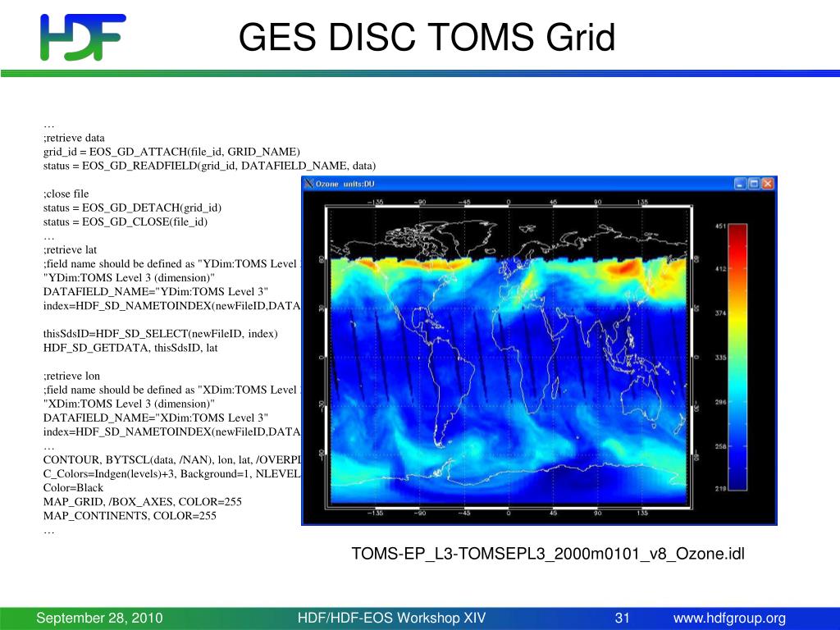Select DATAFIELD_NAME="XDim:TOMS Level 3" line
The height and width of the screenshot is (630, 840).
(x=156, y=418)
